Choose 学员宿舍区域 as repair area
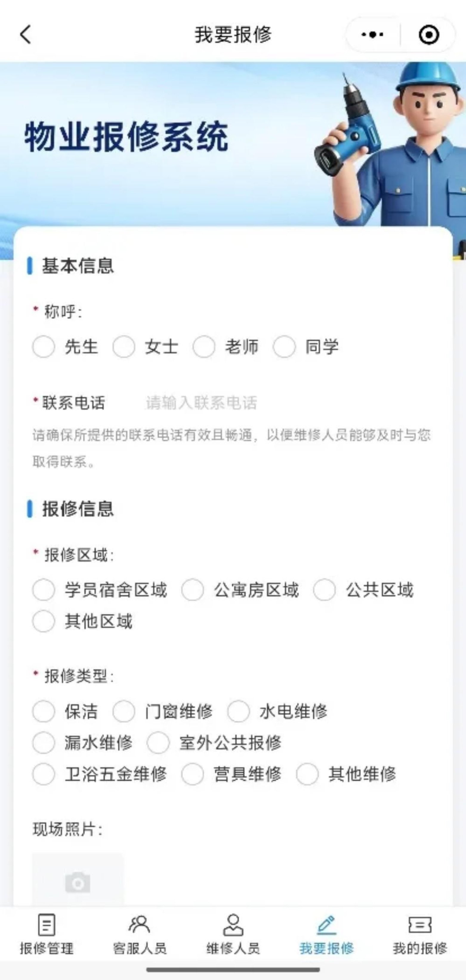Image resolution: width=466 pixels, height=980 pixels. click(x=43, y=590)
